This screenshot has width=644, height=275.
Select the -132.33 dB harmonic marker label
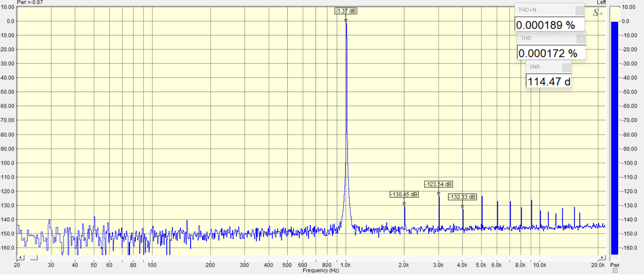[x=462, y=197]
